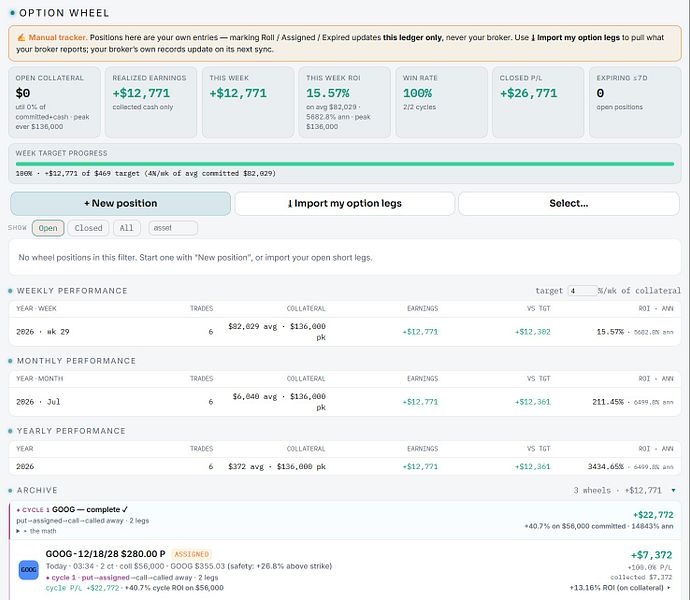690x600 pixels.
Task: Click the New position button
Action: 121,203
